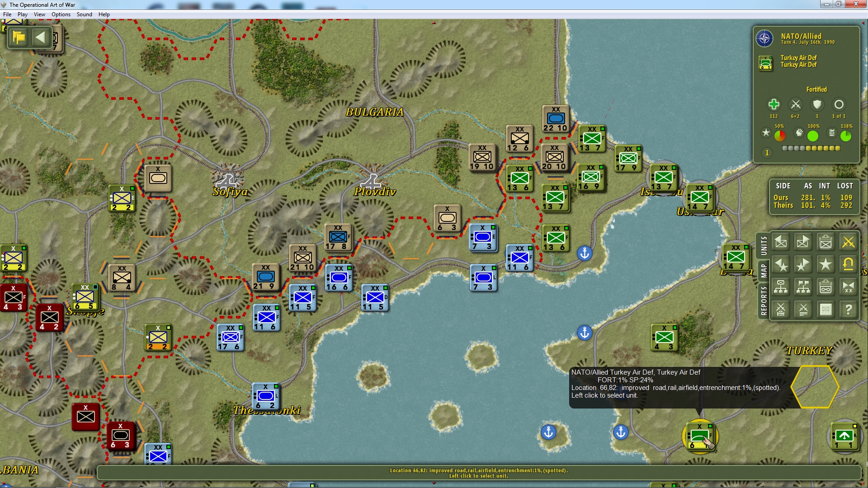This screenshot has width=868, height=488.
Task: Open the infinity clipboard report button
Action: 826,287
